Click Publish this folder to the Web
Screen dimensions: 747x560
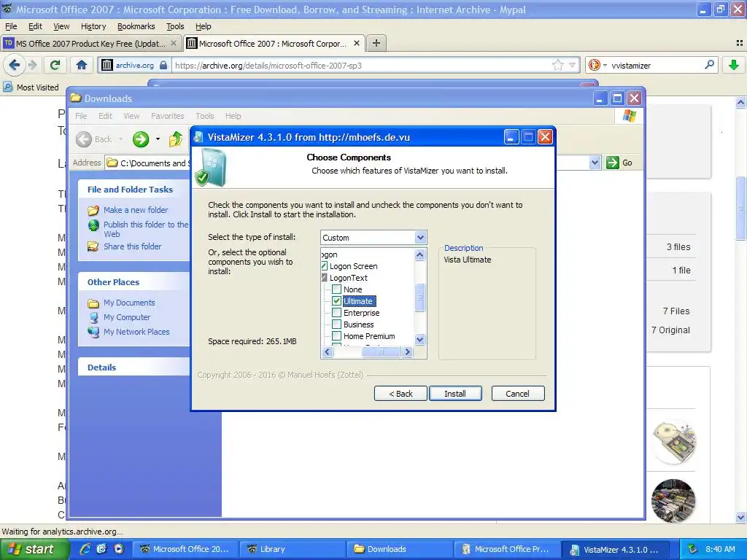[x=146, y=229]
